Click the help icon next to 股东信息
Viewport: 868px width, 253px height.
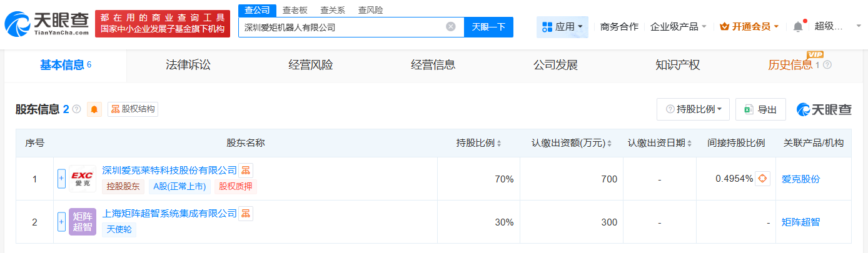click(77, 109)
